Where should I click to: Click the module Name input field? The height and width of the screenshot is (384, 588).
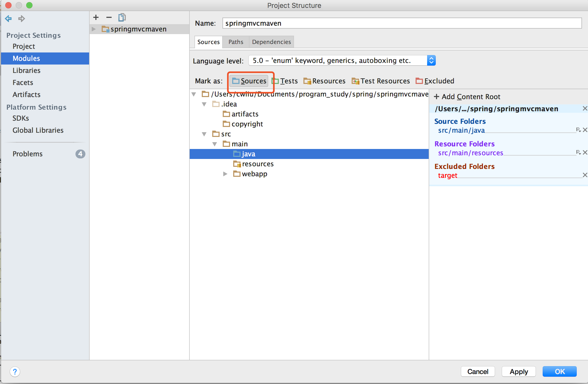pos(402,23)
